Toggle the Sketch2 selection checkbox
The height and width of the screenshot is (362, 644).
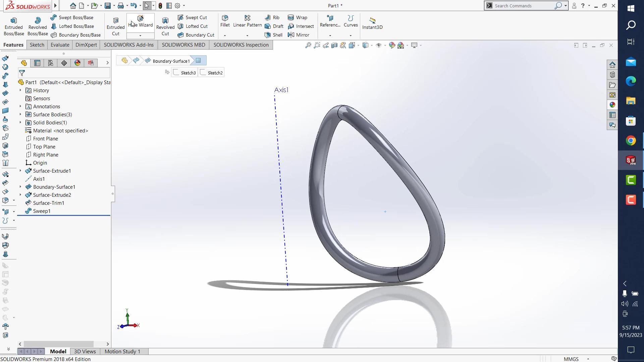pyautogui.click(x=203, y=72)
